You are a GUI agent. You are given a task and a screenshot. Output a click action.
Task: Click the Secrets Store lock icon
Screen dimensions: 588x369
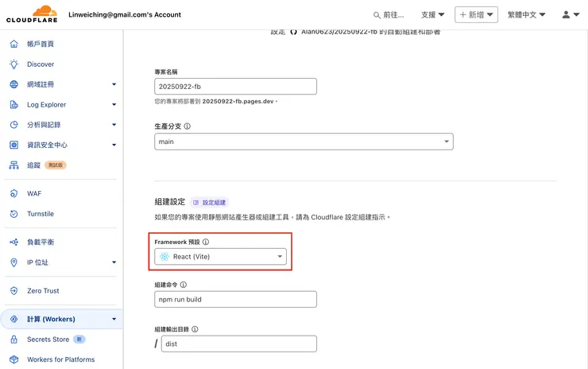click(x=14, y=340)
